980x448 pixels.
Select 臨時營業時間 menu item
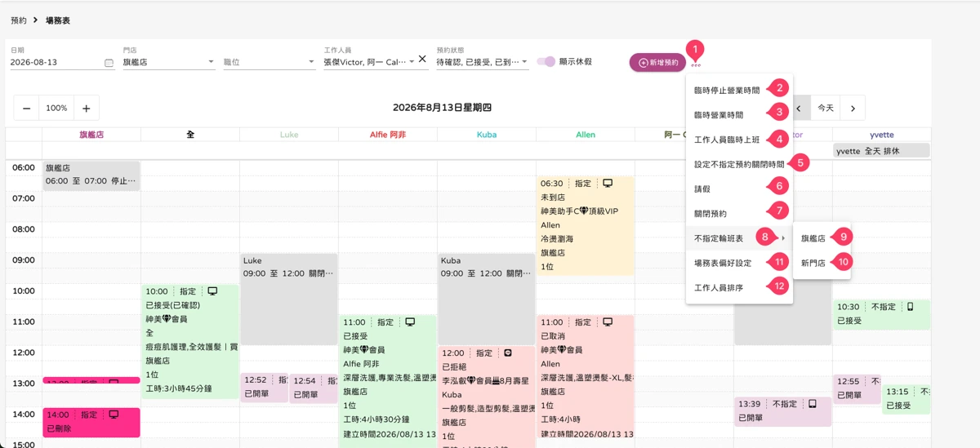719,115
